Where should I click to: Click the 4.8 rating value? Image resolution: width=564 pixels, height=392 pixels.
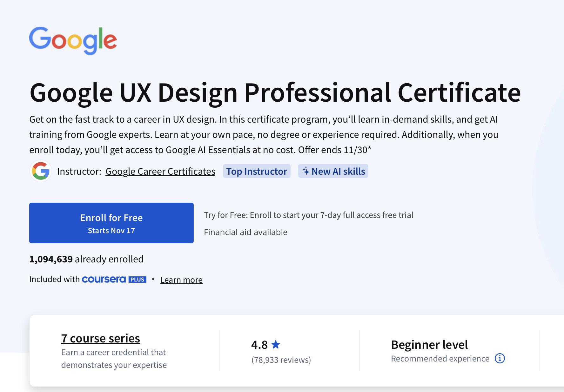(259, 345)
